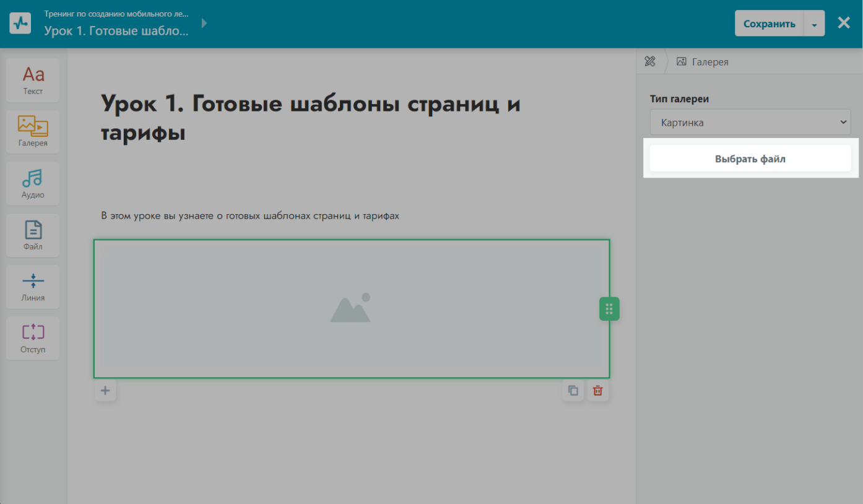The height and width of the screenshot is (504, 863).
Task: Add a File block from sidebar
Action: (33, 235)
